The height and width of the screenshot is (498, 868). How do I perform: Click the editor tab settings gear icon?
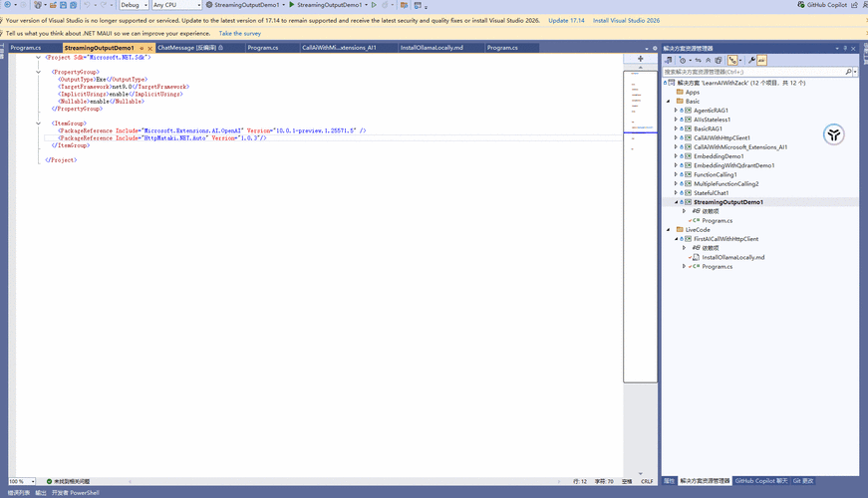pos(655,48)
